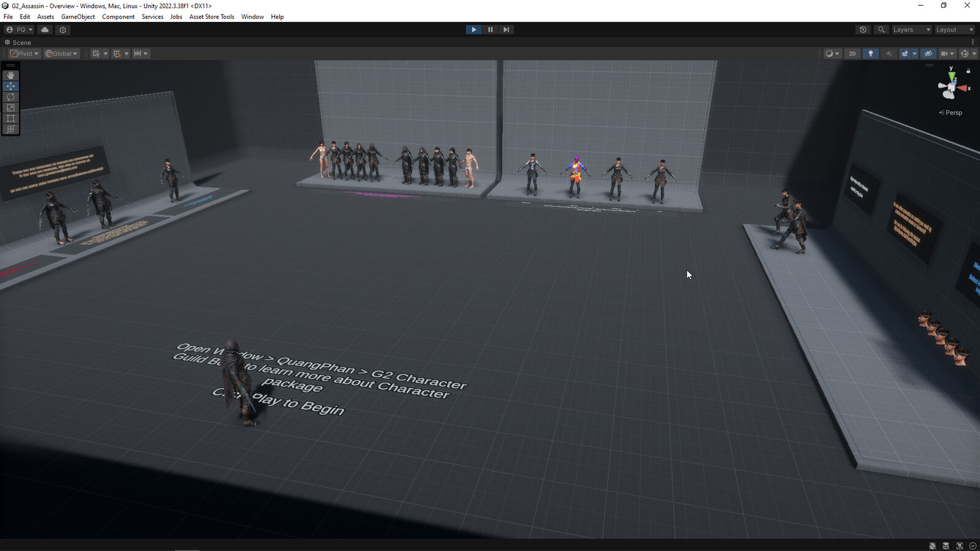Open the Services menu

pyautogui.click(x=153, y=17)
